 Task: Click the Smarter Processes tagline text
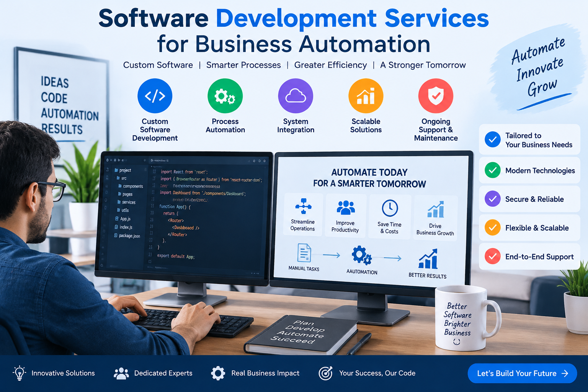click(243, 65)
